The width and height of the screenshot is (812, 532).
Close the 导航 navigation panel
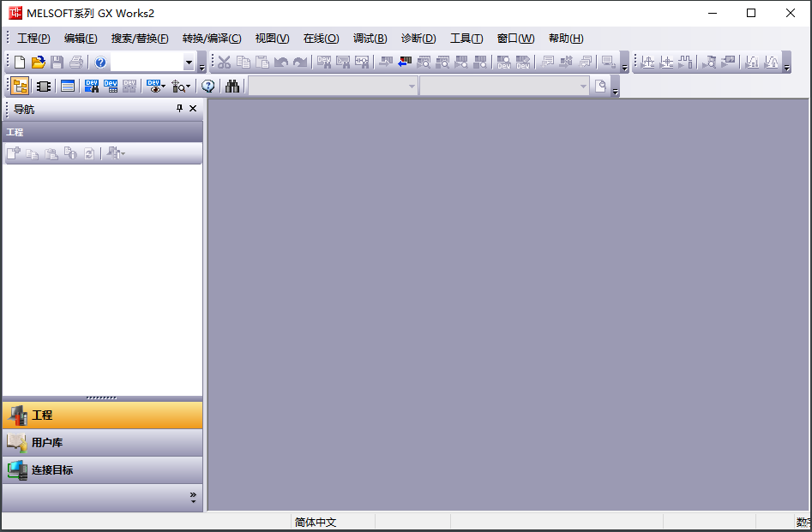[193, 108]
